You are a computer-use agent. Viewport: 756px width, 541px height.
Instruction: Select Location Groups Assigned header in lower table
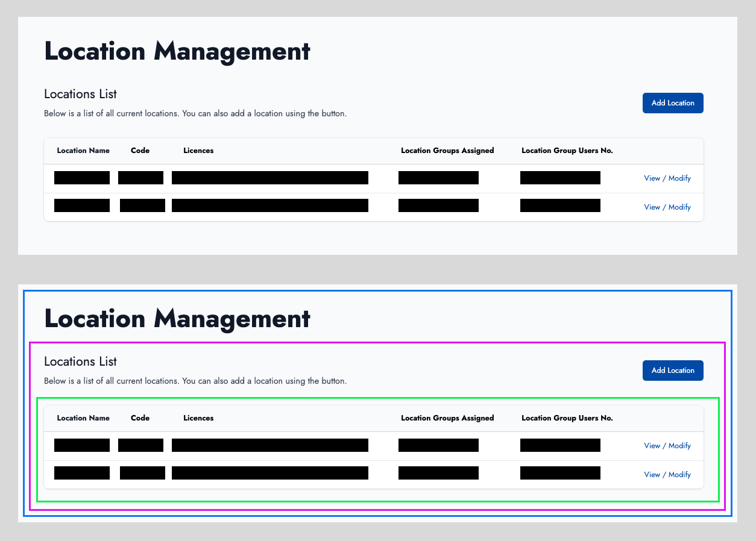pos(447,418)
